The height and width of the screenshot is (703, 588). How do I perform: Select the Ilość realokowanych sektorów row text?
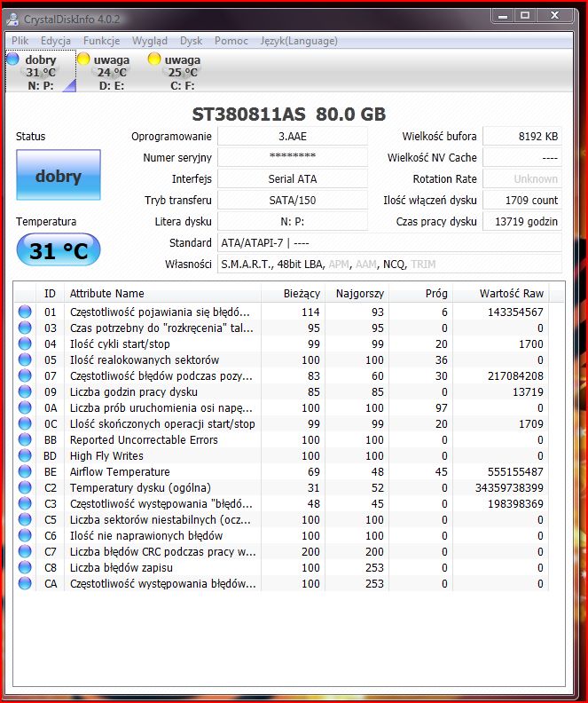(145, 359)
